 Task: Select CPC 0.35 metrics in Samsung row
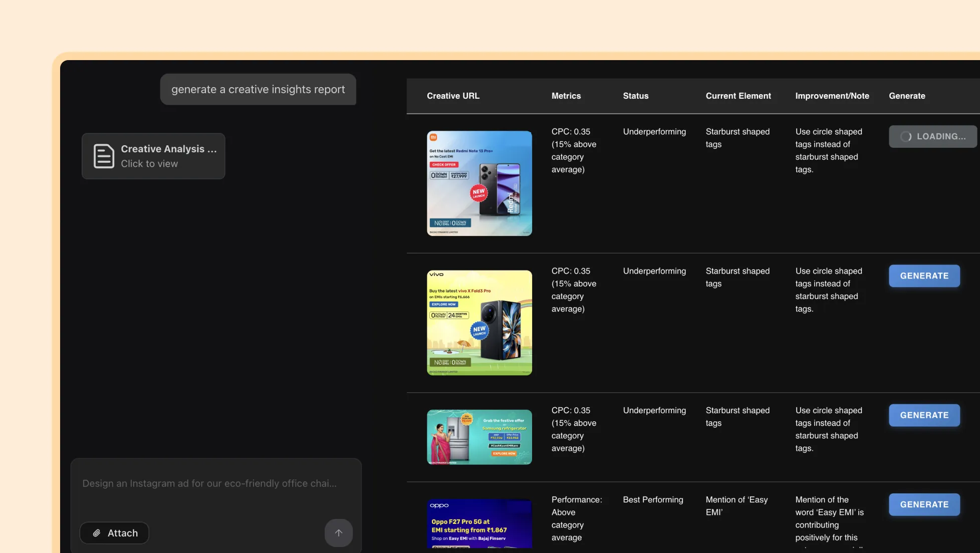(x=574, y=429)
